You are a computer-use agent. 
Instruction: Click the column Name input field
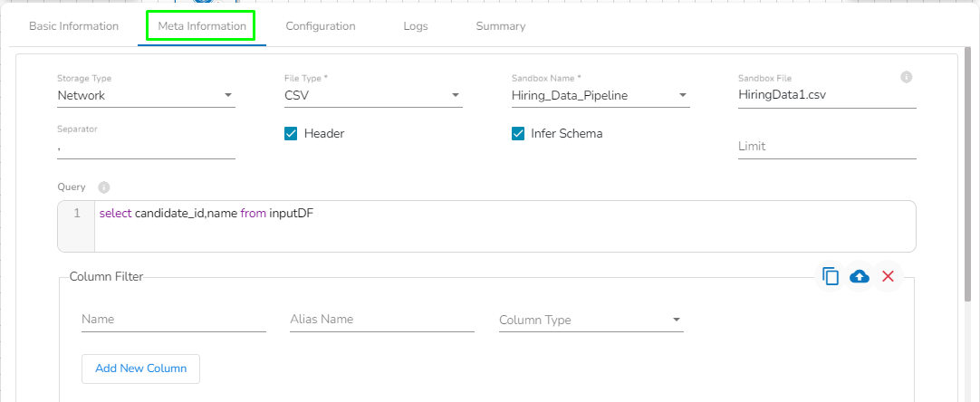pos(173,320)
